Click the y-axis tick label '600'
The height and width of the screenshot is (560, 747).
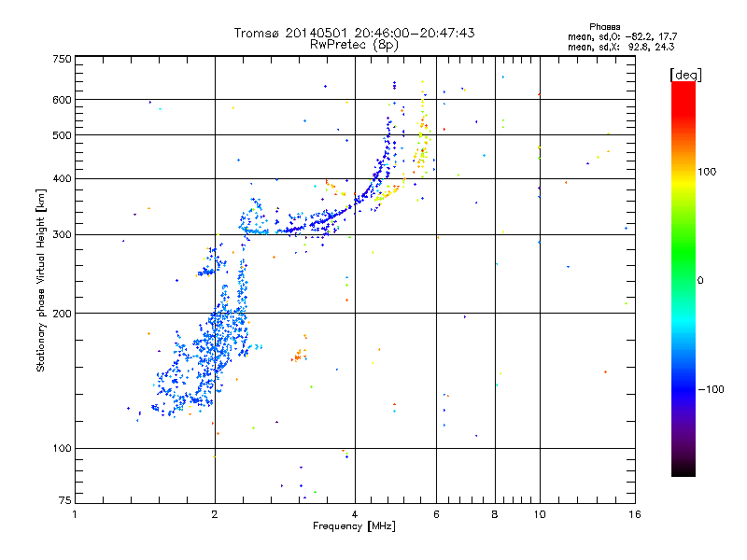pos(62,100)
